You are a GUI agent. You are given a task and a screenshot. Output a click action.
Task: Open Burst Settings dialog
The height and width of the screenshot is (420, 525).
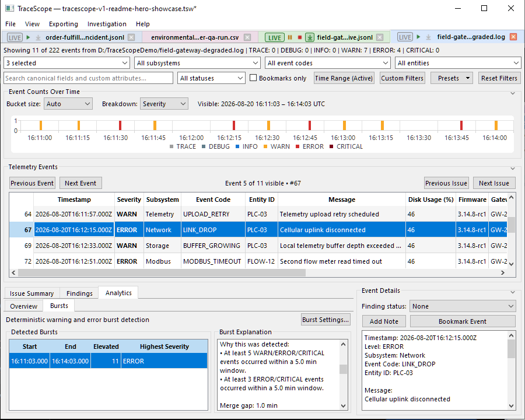click(325, 320)
